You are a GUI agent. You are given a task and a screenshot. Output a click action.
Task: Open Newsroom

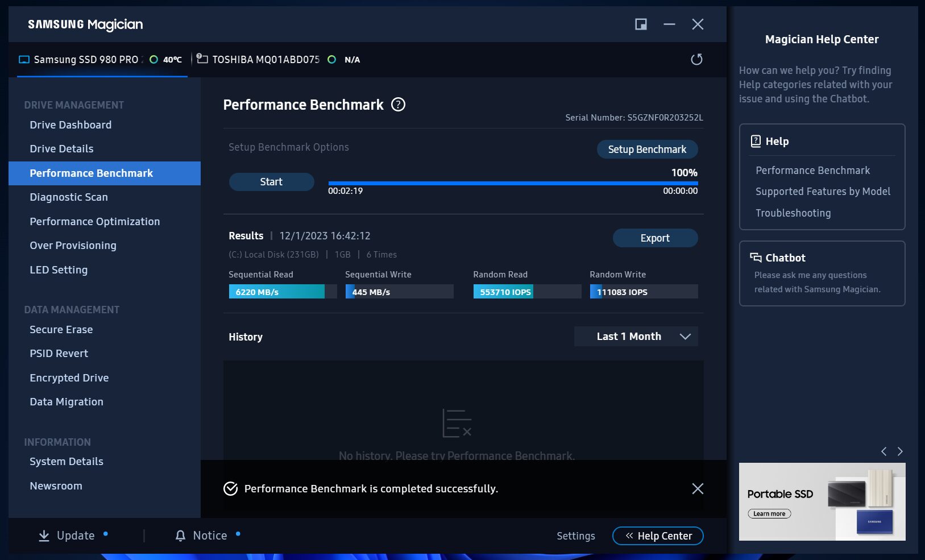pos(56,486)
